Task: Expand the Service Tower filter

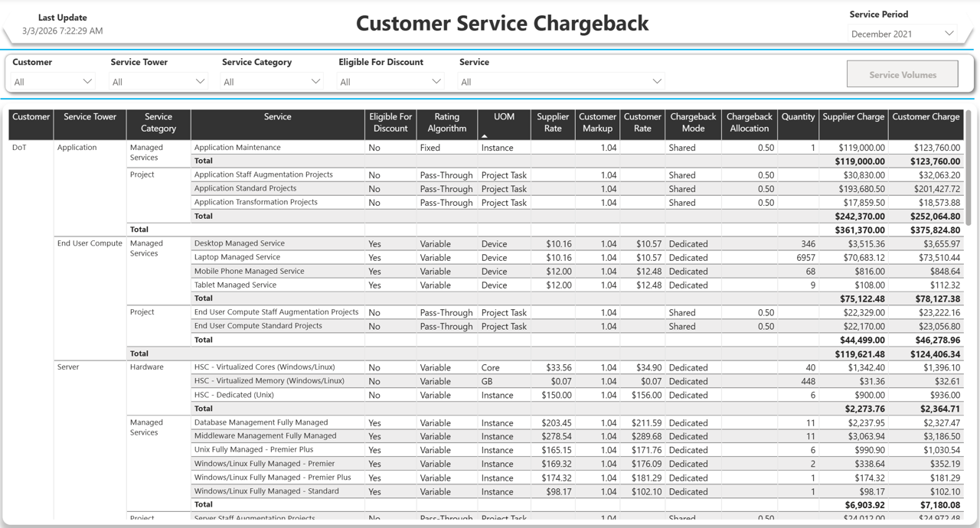Action: coord(156,80)
